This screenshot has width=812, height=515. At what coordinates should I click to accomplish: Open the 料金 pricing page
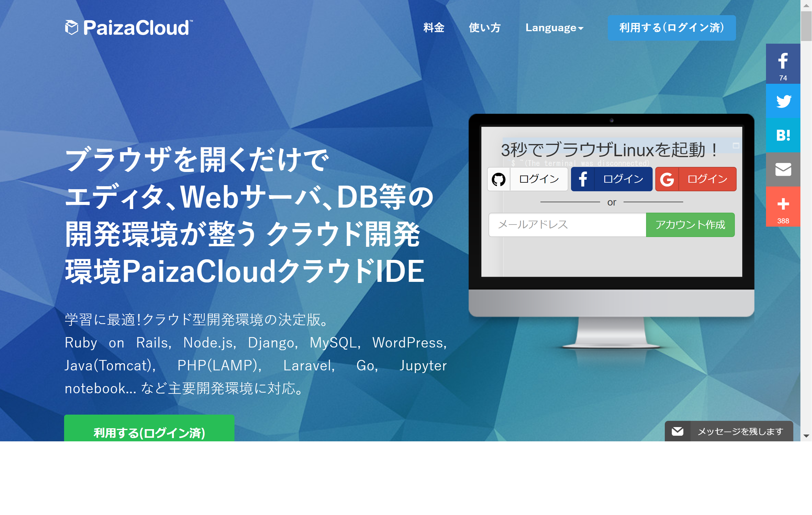(434, 27)
